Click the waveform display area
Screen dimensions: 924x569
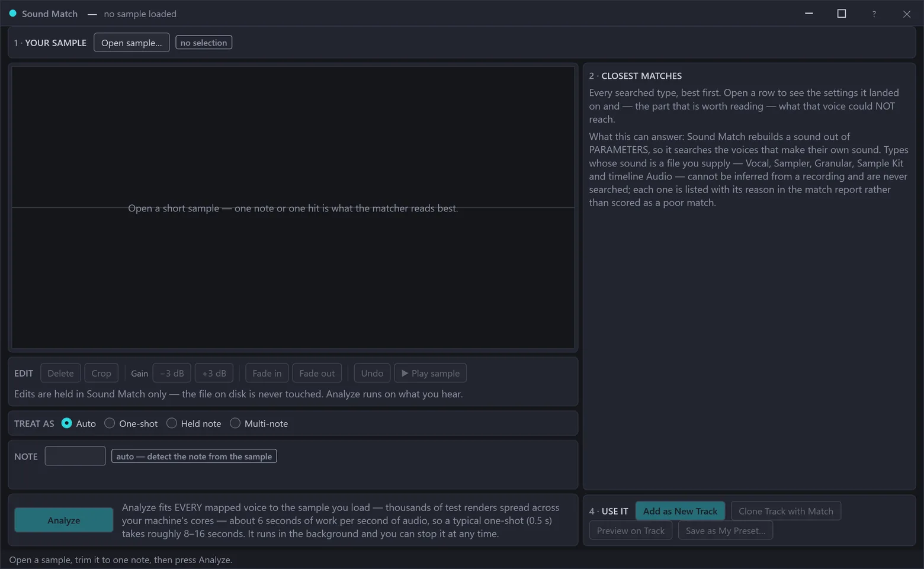click(293, 207)
